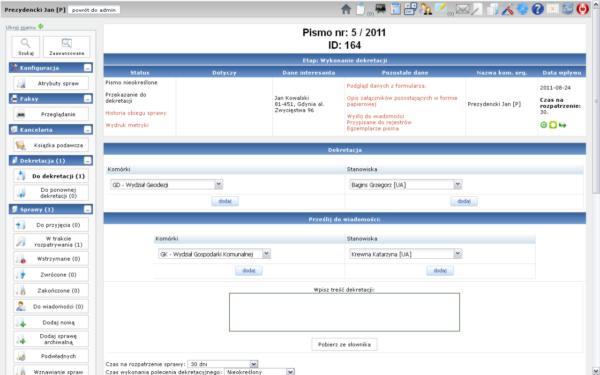This screenshot has height=375, width=600.
Task: Open the monitor icon in top toolbar
Action: tap(380, 8)
